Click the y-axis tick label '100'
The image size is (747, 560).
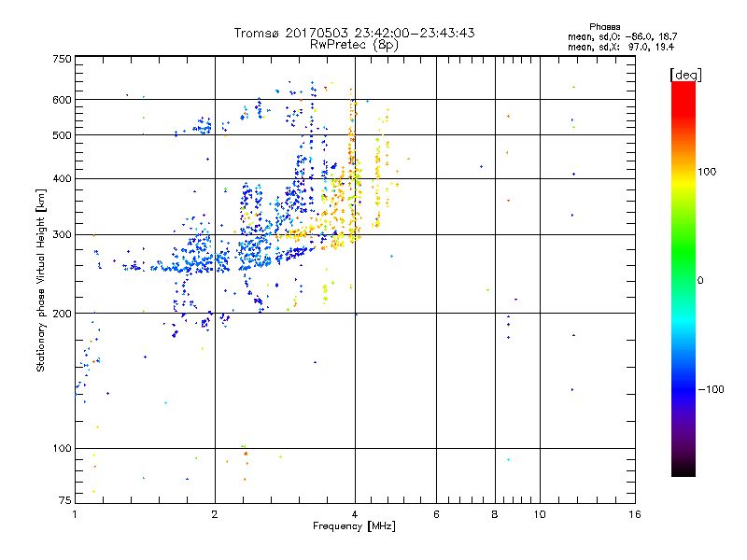coord(62,449)
